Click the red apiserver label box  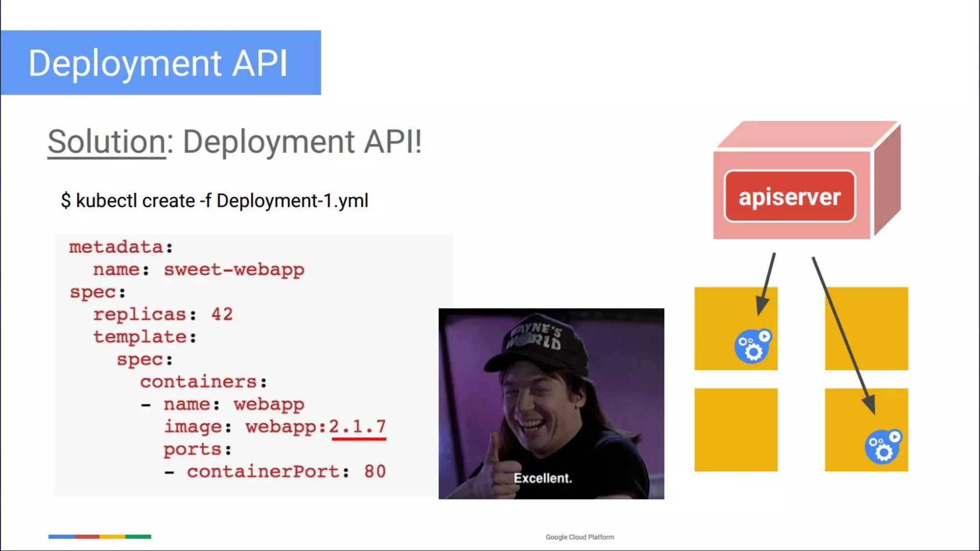[790, 197]
